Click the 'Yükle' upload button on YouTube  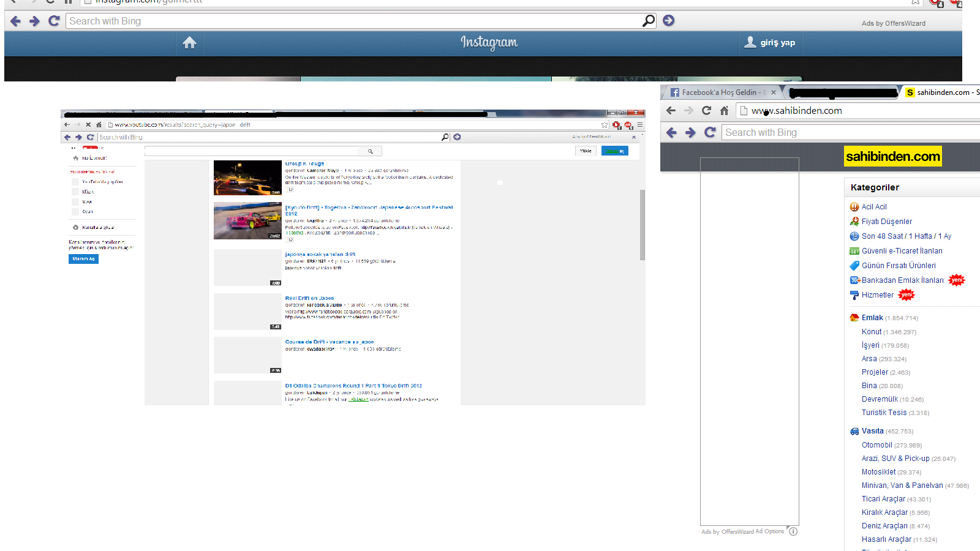[586, 151]
